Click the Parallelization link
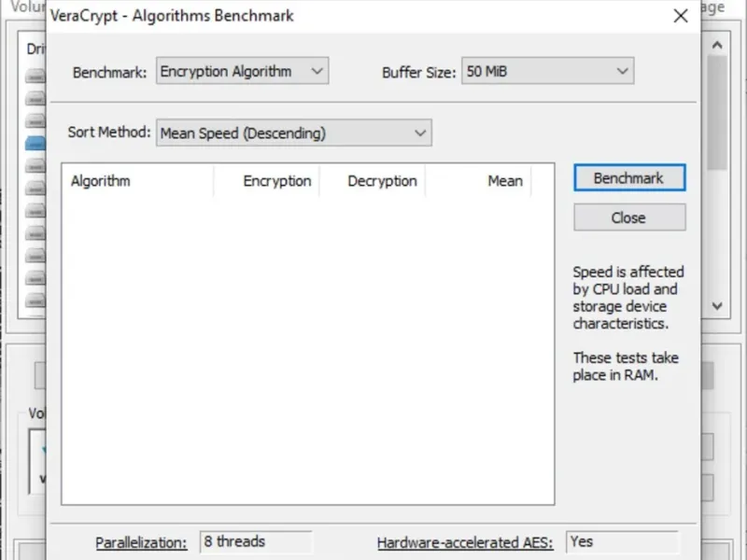This screenshot has height=560, width=747. point(141,543)
